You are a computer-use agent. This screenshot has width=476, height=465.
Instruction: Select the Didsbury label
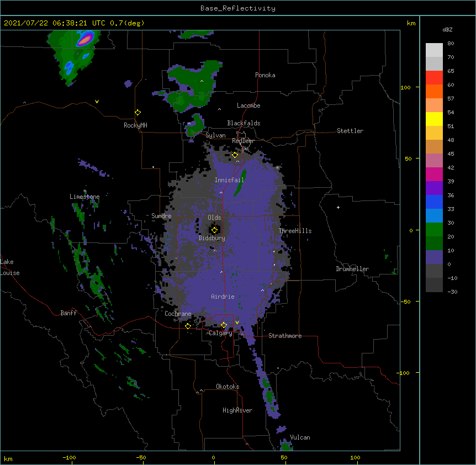coord(212,238)
